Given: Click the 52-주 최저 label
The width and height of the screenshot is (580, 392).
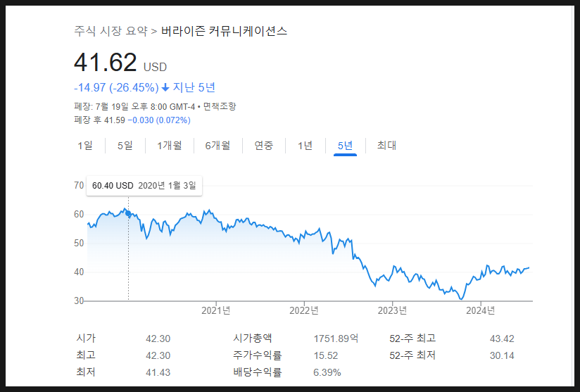Looking at the screenshot, I should pos(412,355).
